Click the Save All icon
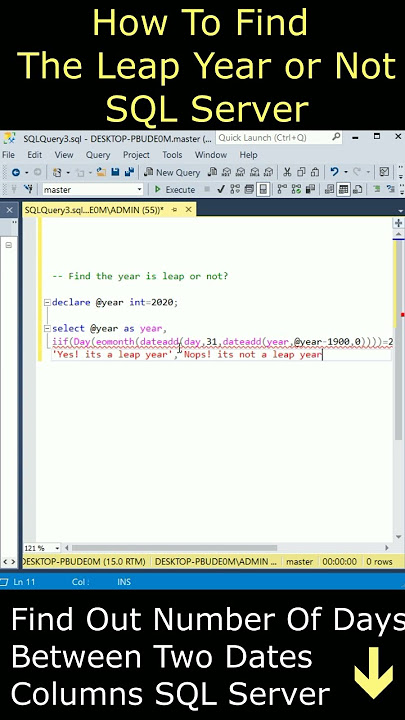The image size is (405, 720). point(129,172)
